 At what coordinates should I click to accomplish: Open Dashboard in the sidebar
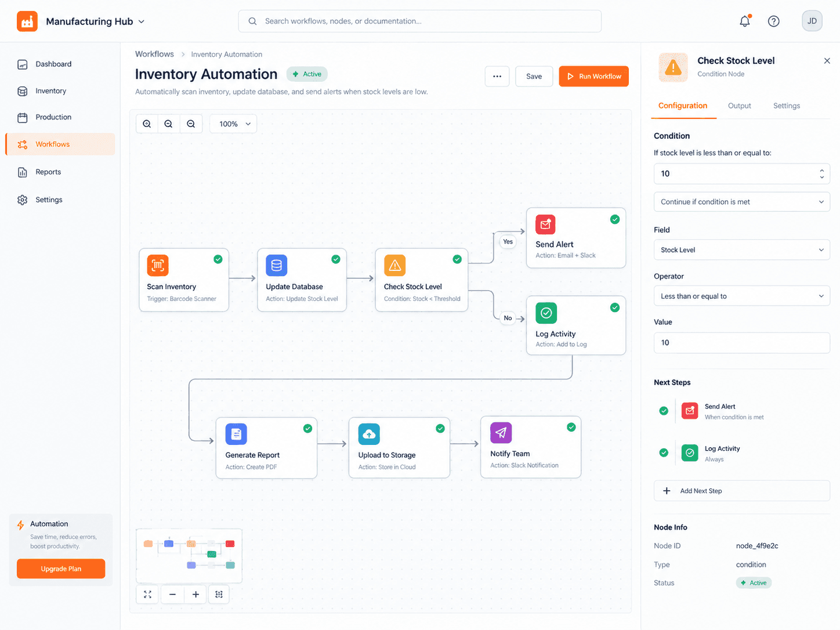point(60,64)
